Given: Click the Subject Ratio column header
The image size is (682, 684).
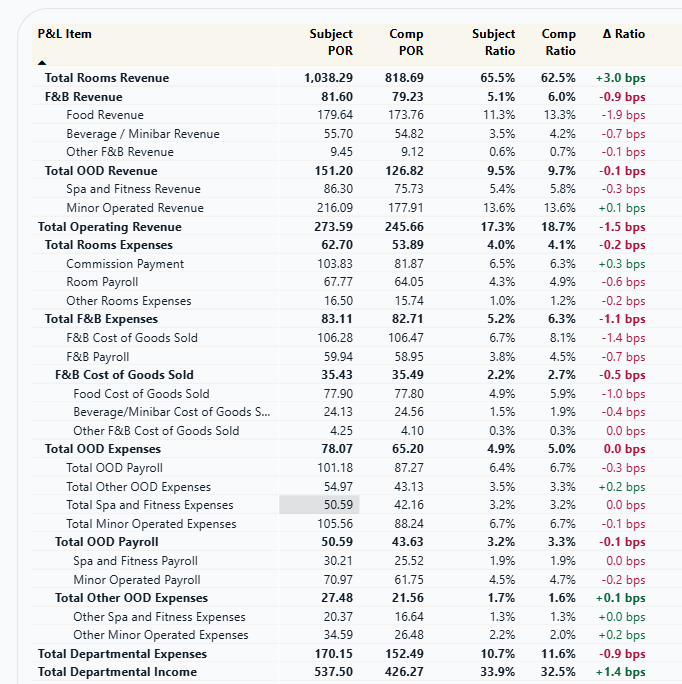Looking at the screenshot, I should click(x=494, y=42).
